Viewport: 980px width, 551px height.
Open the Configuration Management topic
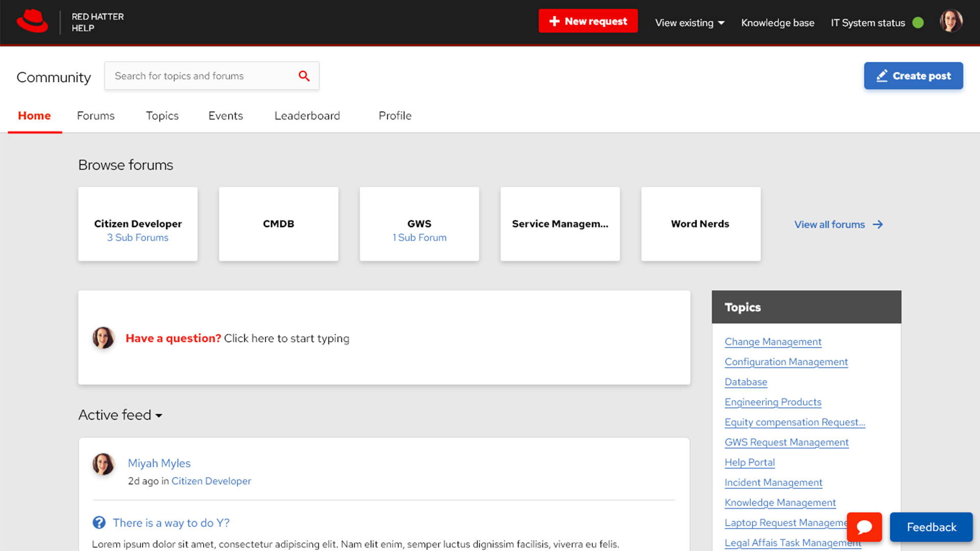[786, 362]
